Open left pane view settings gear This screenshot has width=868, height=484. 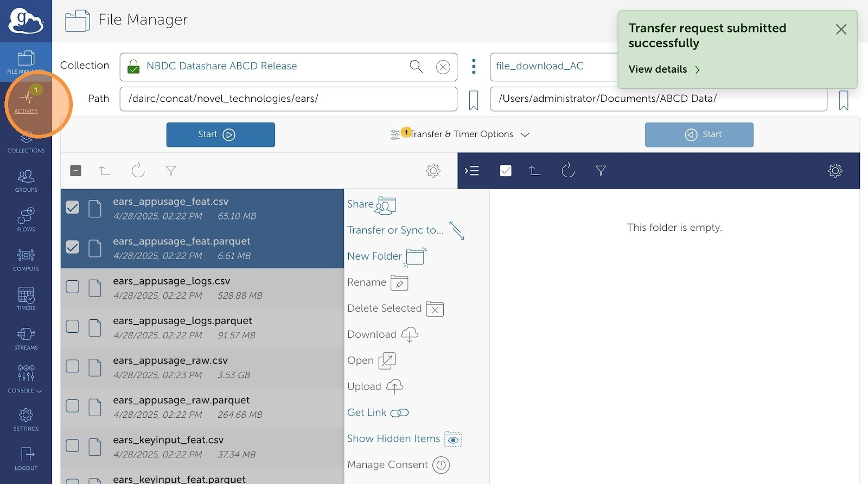point(433,171)
